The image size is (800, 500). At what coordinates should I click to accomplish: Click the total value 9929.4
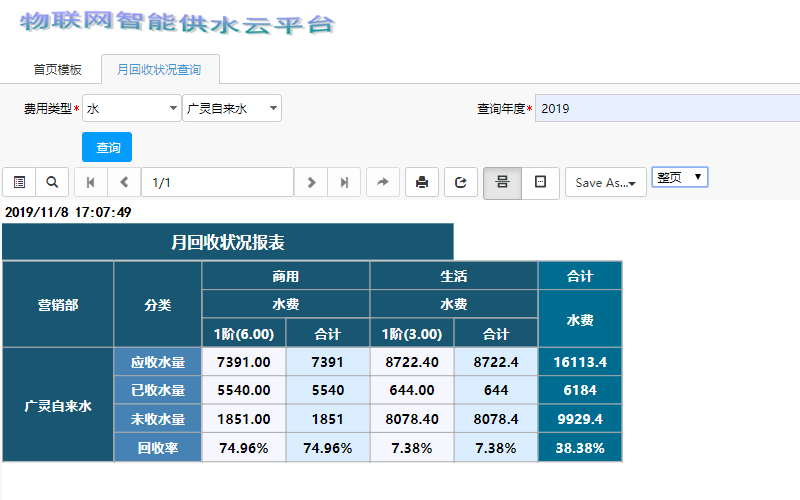[x=580, y=419]
